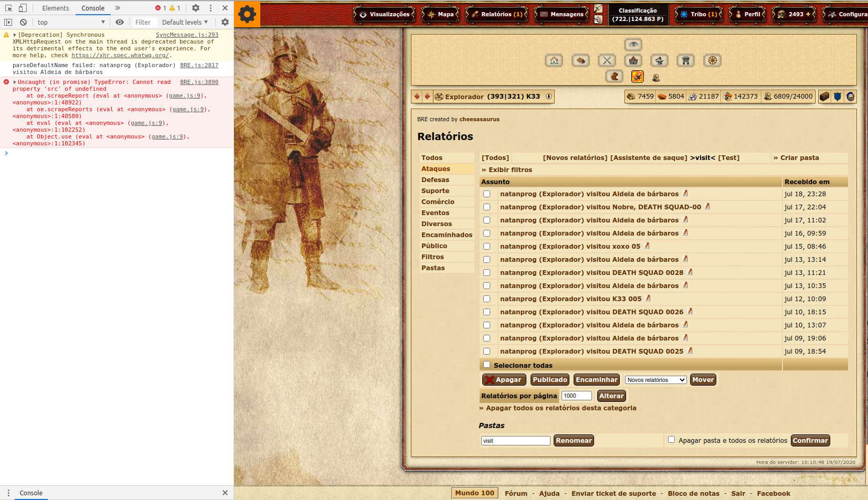Open the village headquarters house icon

(x=554, y=60)
